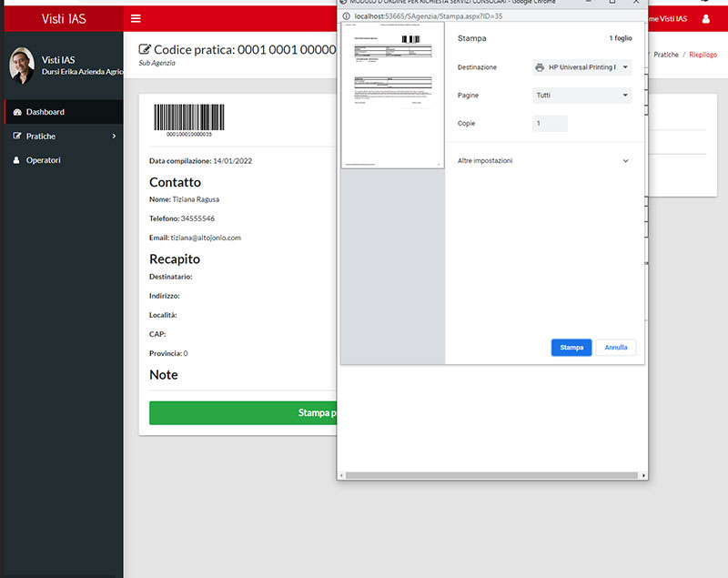Open the Pratiche breadcrumb link
728x578 pixels.
click(x=666, y=55)
